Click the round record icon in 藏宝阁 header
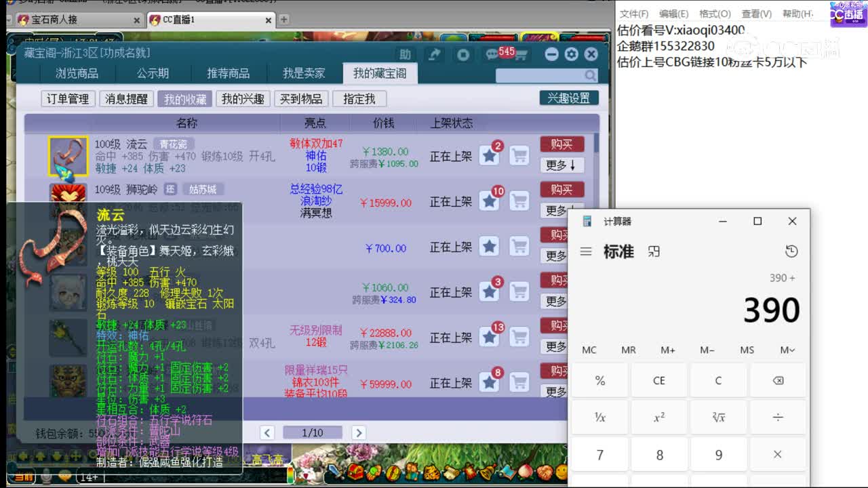Screen dimensions: 868x488 pos(463,55)
